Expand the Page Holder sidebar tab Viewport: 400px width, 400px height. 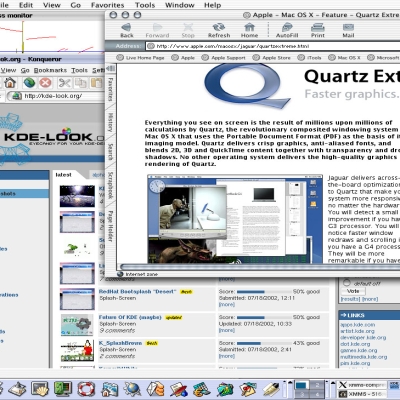(x=110, y=225)
